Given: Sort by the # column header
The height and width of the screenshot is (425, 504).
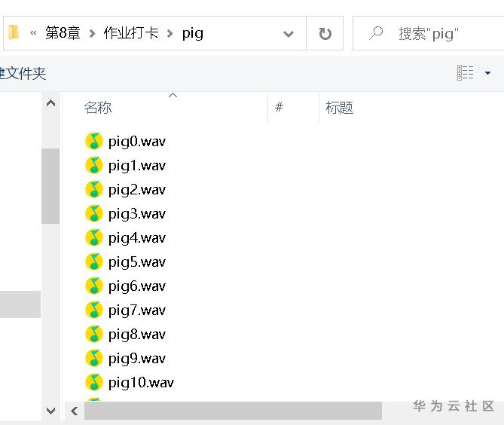Looking at the screenshot, I should [x=279, y=108].
